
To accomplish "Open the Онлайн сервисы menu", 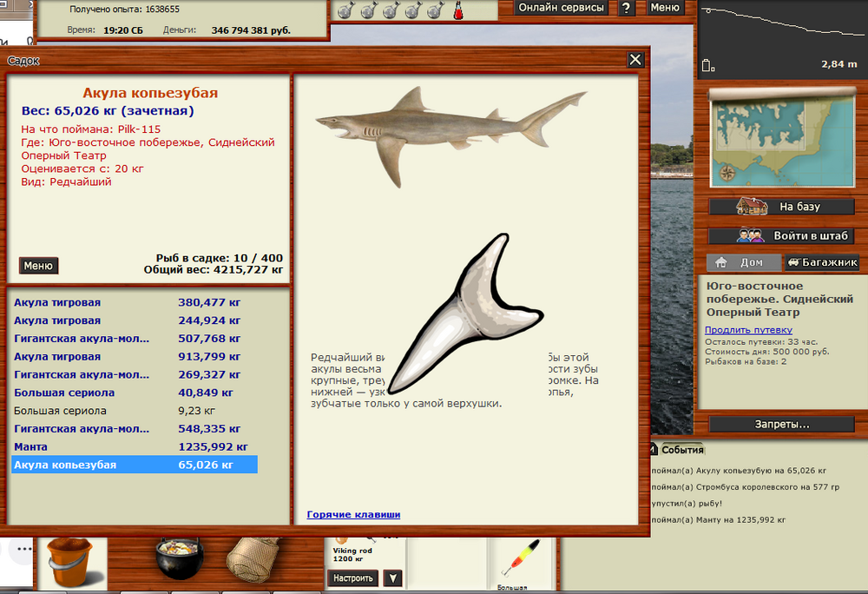I will tap(562, 8).
